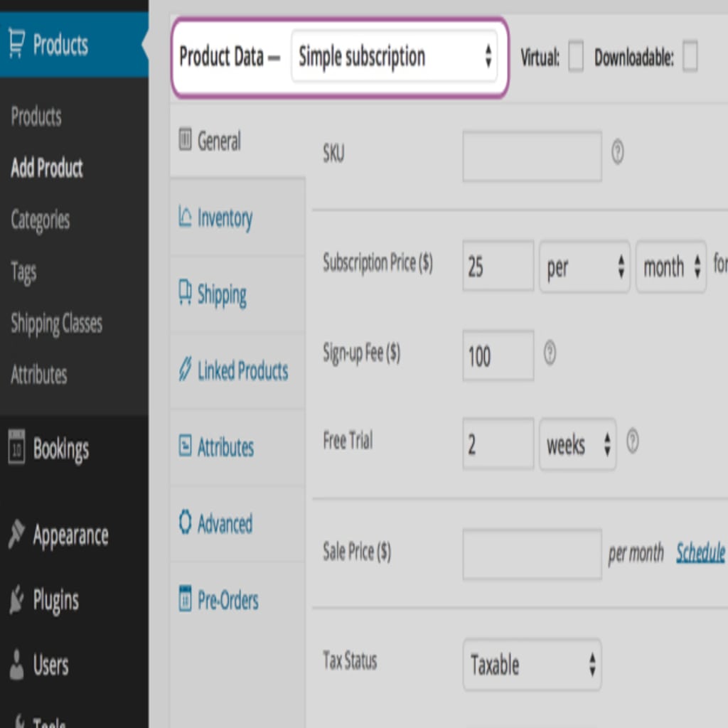This screenshot has height=728, width=728.
Task: Switch to the Advanced tab
Action: 237,523
